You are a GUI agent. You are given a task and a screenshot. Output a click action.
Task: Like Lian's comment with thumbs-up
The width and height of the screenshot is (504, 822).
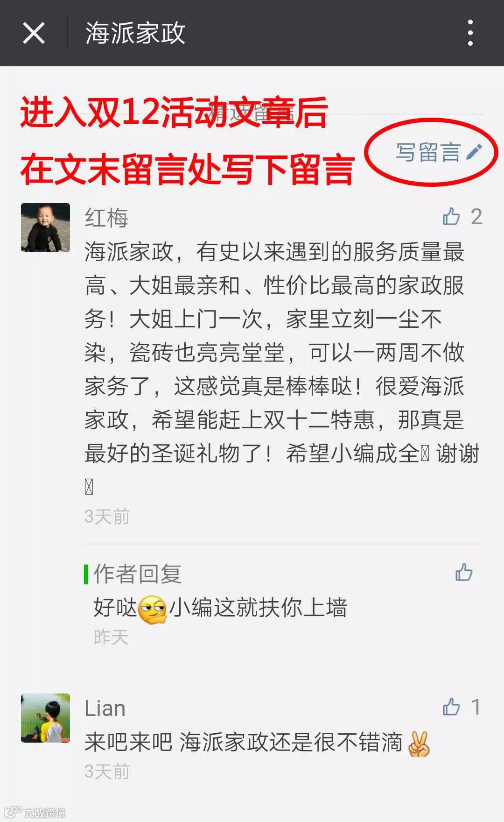click(451, 707)
